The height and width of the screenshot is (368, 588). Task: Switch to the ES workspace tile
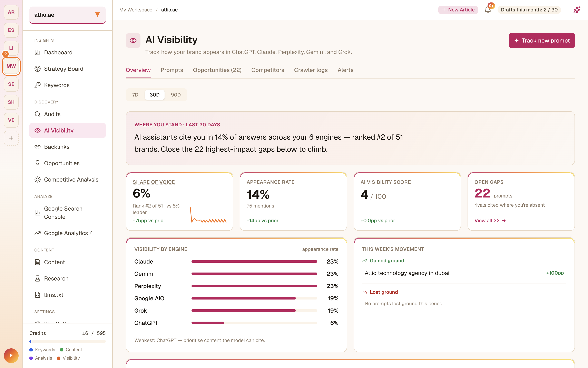[x=11, y=30]
